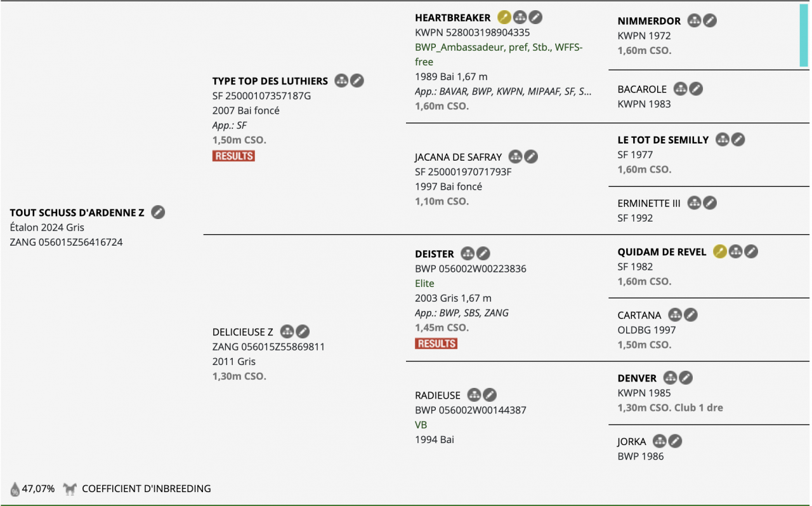812x506 pixels.
Task: Click the edit pencil next to Jacana de Safray
Action: (x=531, y=157)
